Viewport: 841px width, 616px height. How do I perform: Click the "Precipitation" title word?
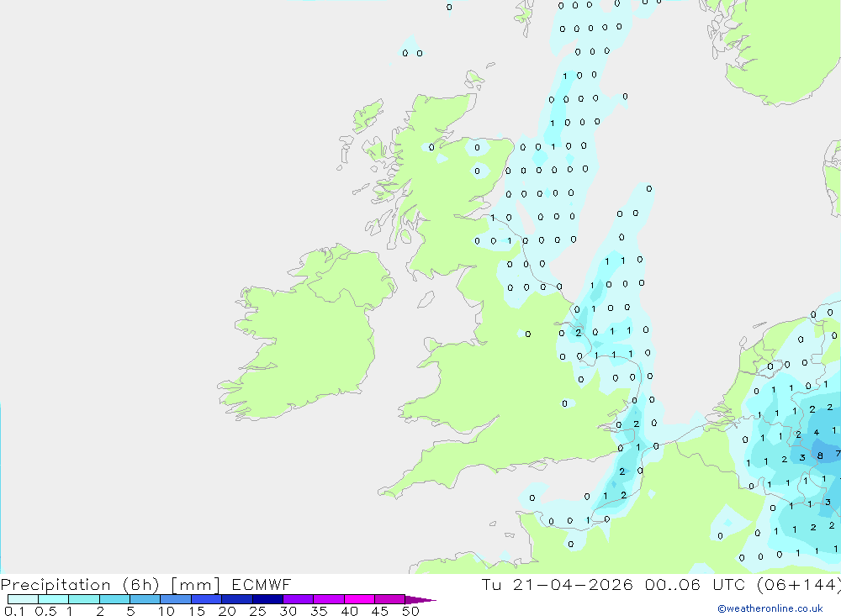[x=56, y=585]
